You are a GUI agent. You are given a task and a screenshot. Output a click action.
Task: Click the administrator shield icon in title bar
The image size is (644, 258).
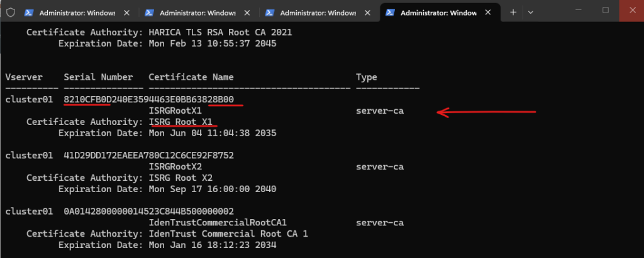[11, 12]
